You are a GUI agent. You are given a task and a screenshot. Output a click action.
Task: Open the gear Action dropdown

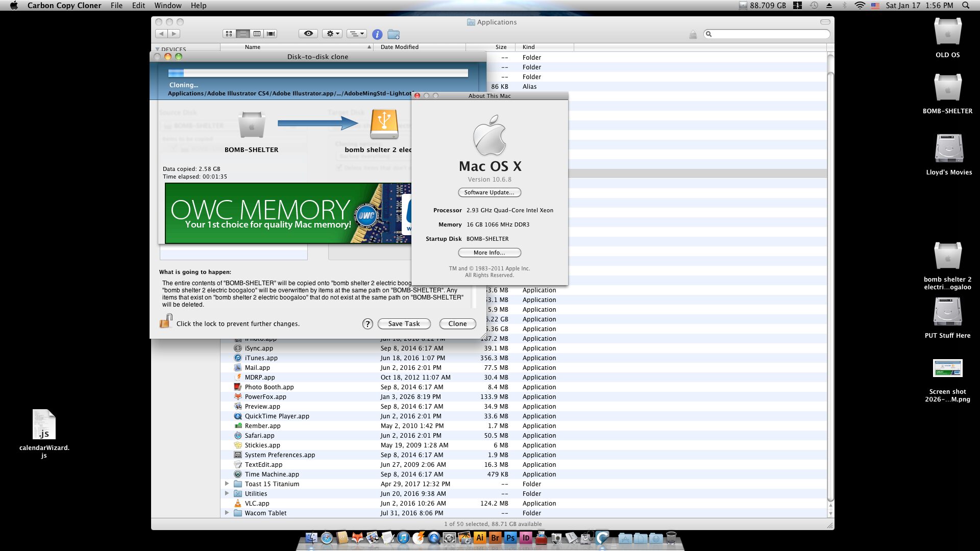click(x=332, y=34)
